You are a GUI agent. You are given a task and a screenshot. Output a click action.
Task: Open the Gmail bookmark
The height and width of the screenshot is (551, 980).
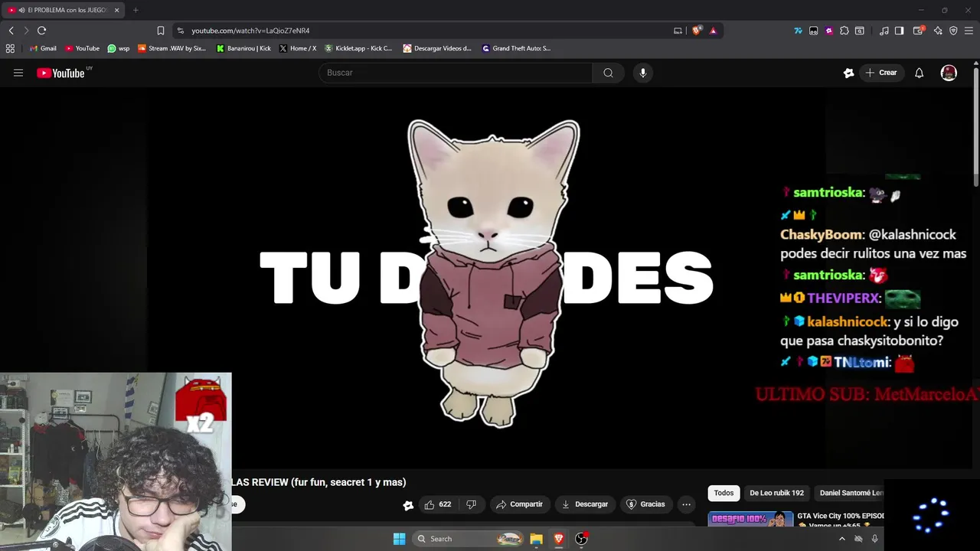point(43,48)
